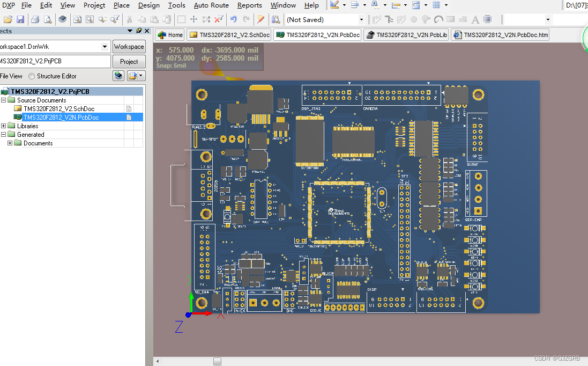588x366 pixels.
Task: Click the Save document icon
Action: click(20, 20)
